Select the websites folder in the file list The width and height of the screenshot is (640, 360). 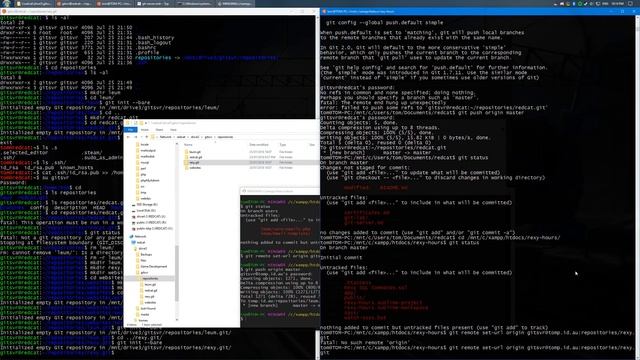click(x=195, y=168)
